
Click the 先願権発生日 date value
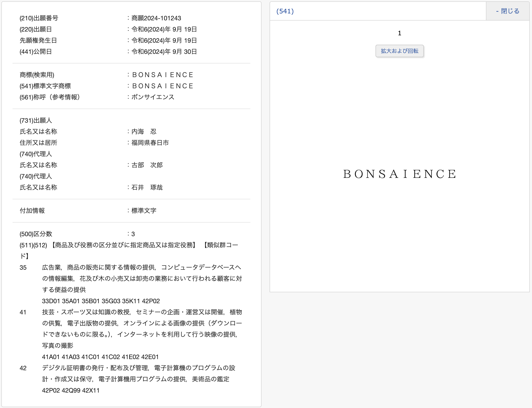(x=164, y=41)
